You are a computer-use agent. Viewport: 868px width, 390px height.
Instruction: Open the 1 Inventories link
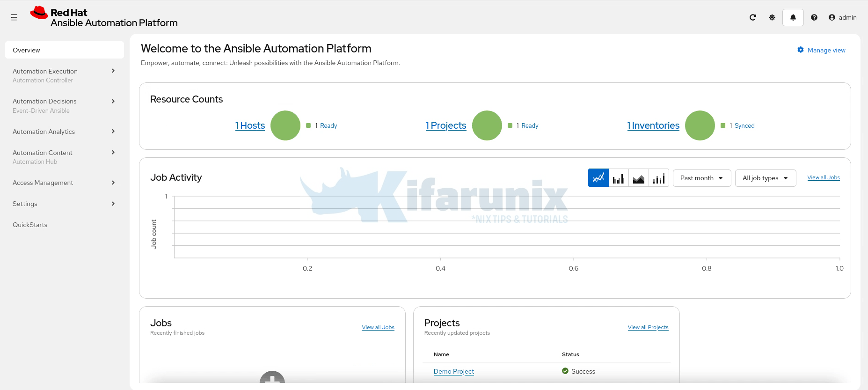click(x=653, y=125)
